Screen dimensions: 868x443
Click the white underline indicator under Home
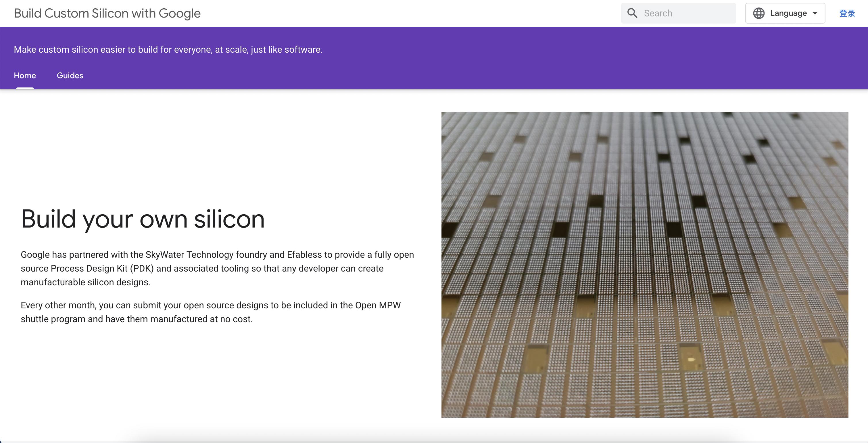tap(25, 88)
